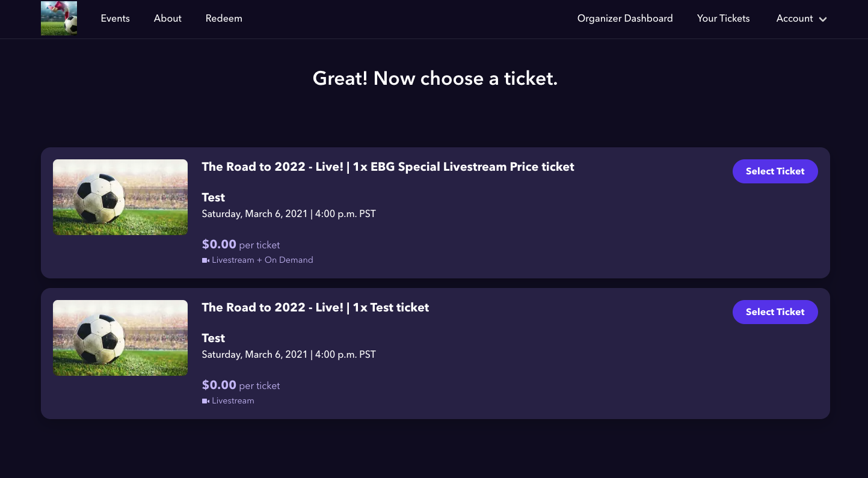The image size is (868, 478).
Task: Open the Redeem page
Action: click(224, 19)
